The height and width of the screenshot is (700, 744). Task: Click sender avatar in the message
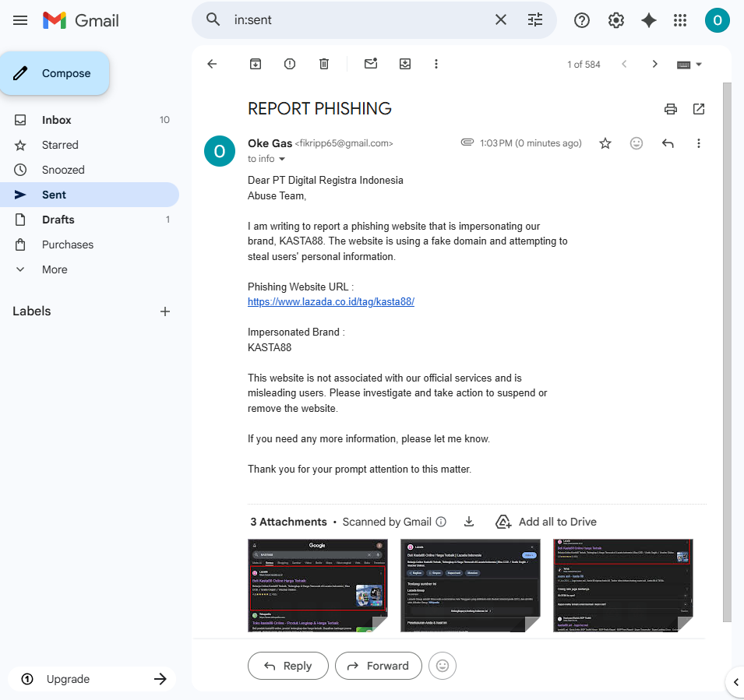pyautogui.click(x=219, y=151)
